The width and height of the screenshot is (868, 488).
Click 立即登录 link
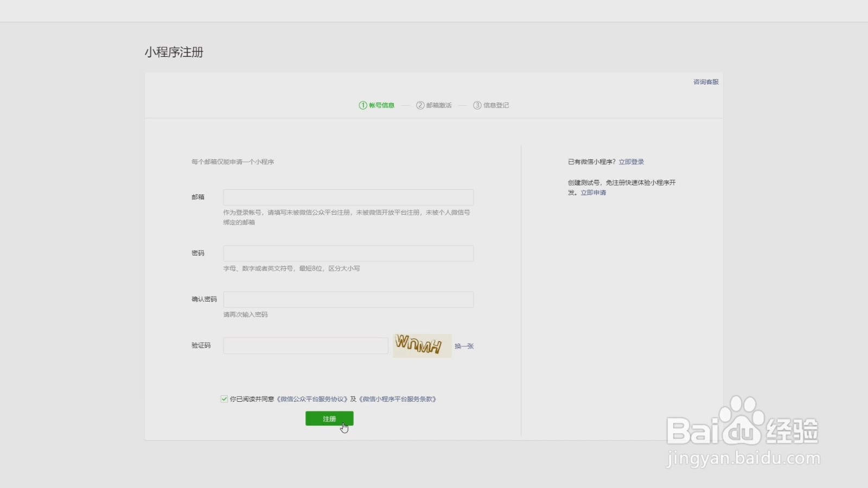click(x=631, y=162)
